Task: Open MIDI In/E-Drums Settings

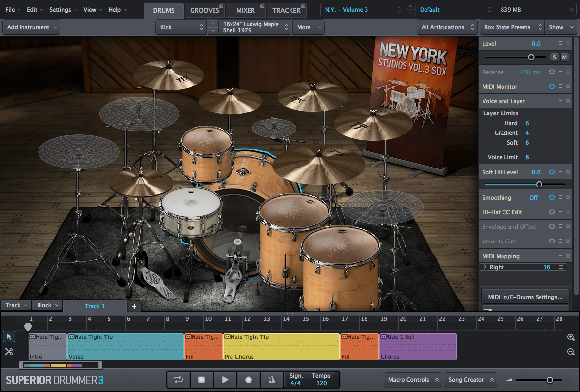Action: point(525,296)
